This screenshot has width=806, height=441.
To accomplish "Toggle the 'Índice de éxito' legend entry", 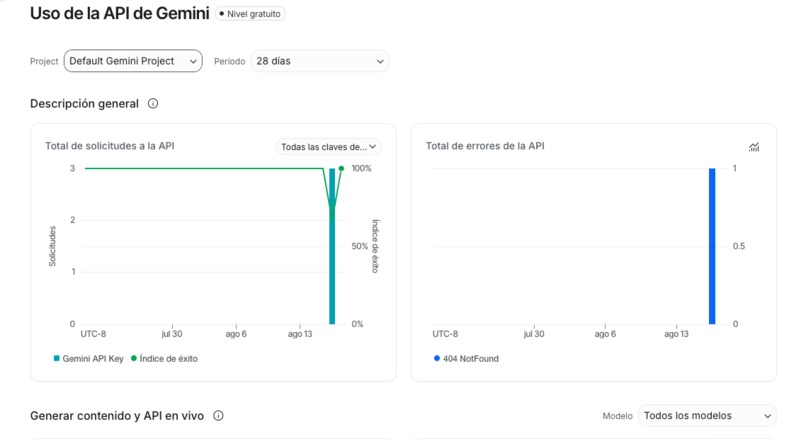I will (164, 359).
